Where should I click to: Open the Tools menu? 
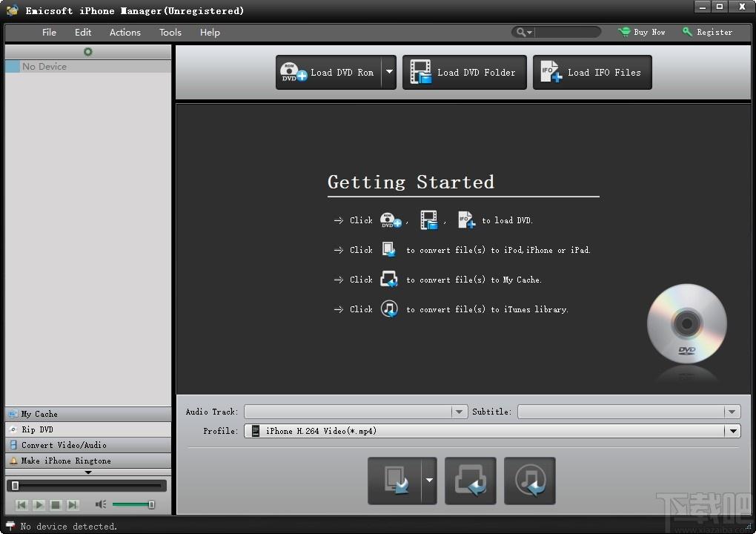170,33
